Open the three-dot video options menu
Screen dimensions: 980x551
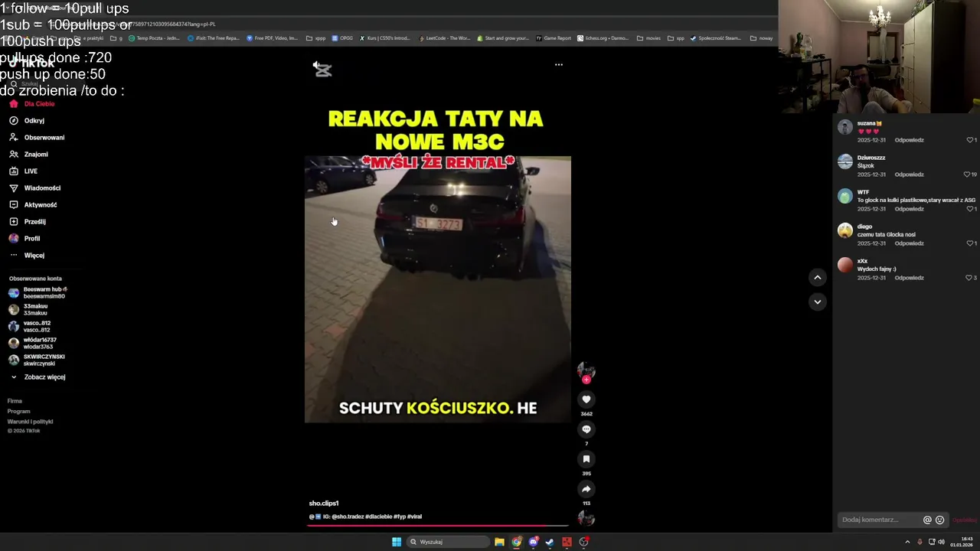click(559, 65)
